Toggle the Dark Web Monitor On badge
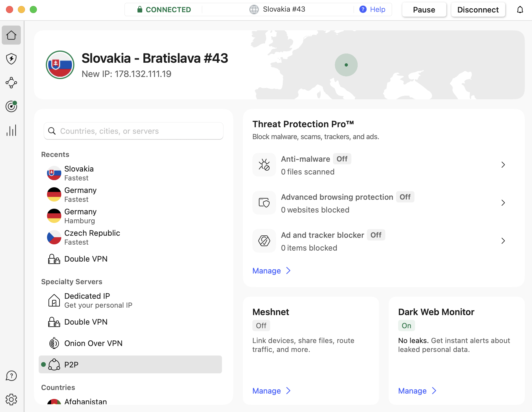 [x=406, y=326]
